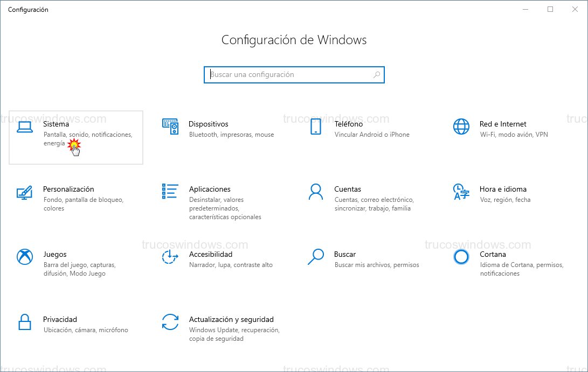Open the Accesibilidad dotted clock icon

(x=170, y=257)
